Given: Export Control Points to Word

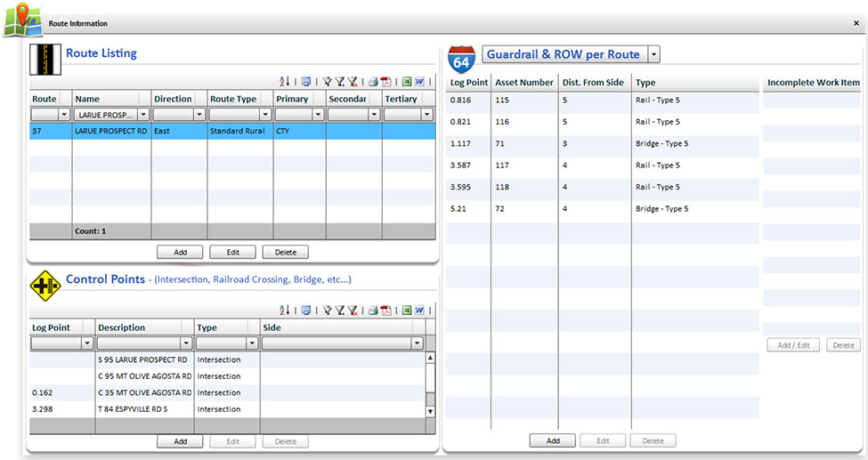Looking at the screenshot, I should pyautogui.click(x=418, y=310).
